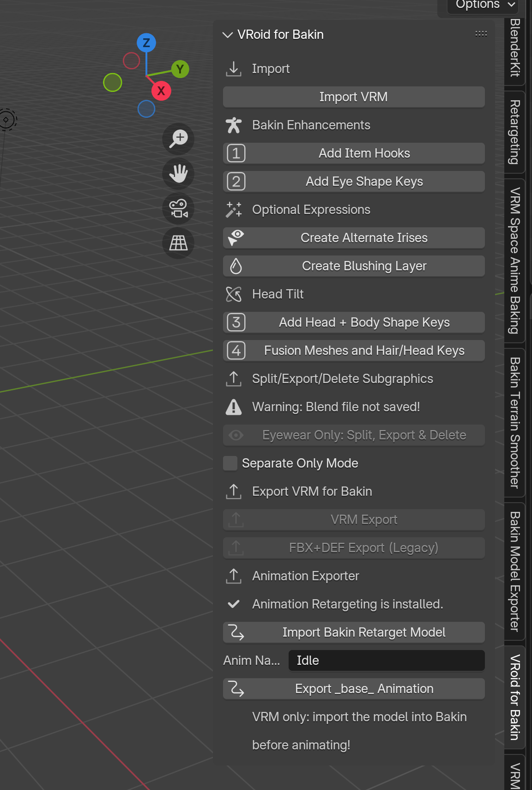
Task: Click Create Blushing Layer button
Action: (354, 266)
